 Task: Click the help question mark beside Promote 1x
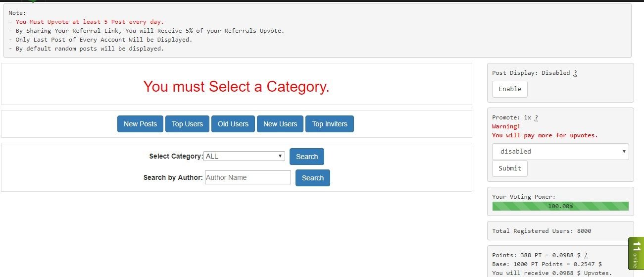point(537,117)
